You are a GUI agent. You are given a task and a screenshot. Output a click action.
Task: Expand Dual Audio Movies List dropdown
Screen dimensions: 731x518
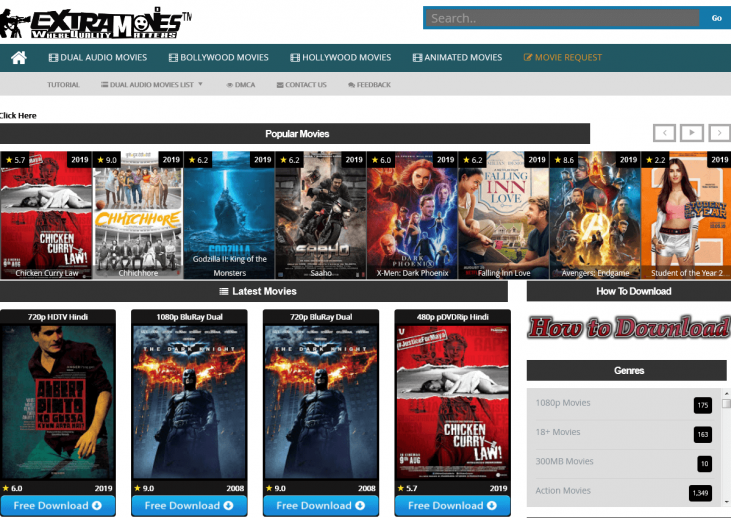click(x=152, y=85)
